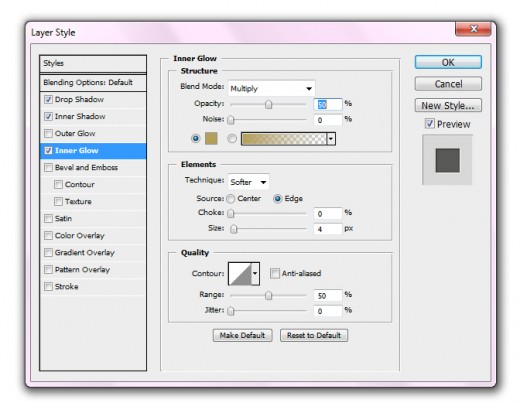This screenshot has width=520, height=403.
Task: Select the solid color radio button
Action: 196,138
